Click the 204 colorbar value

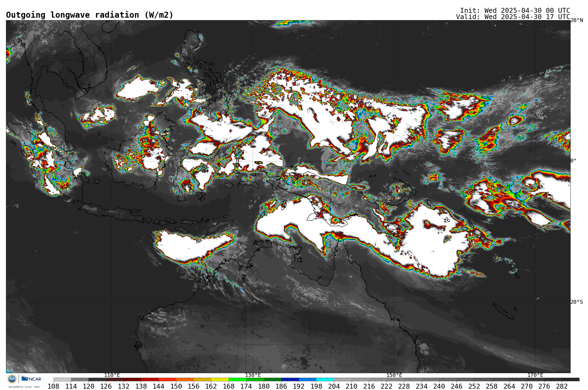tap(334, 386)
